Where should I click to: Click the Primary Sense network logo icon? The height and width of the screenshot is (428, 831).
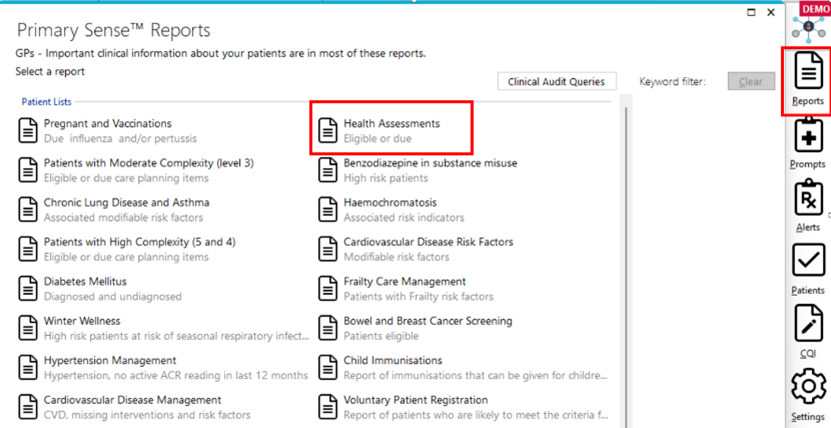pyautogui.click(x=808, y=29)
